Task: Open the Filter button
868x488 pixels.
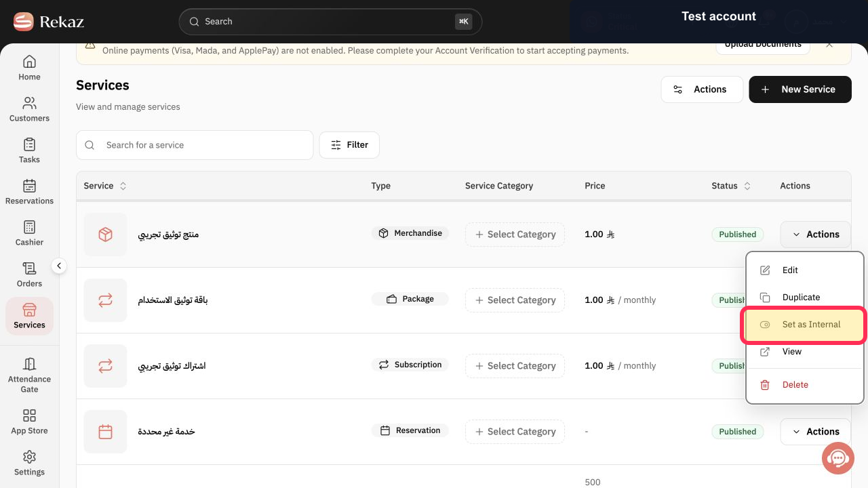Action: (x=349, y=145)
